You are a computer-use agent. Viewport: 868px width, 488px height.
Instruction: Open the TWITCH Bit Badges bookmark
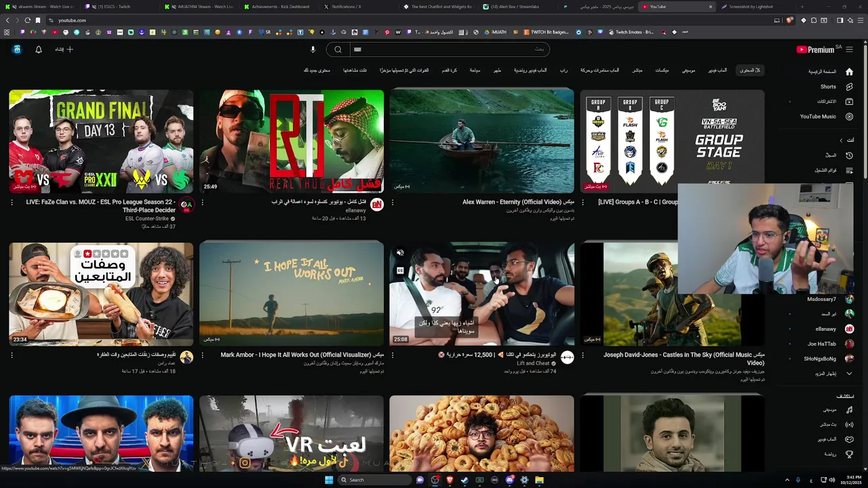tap(547, 32)
